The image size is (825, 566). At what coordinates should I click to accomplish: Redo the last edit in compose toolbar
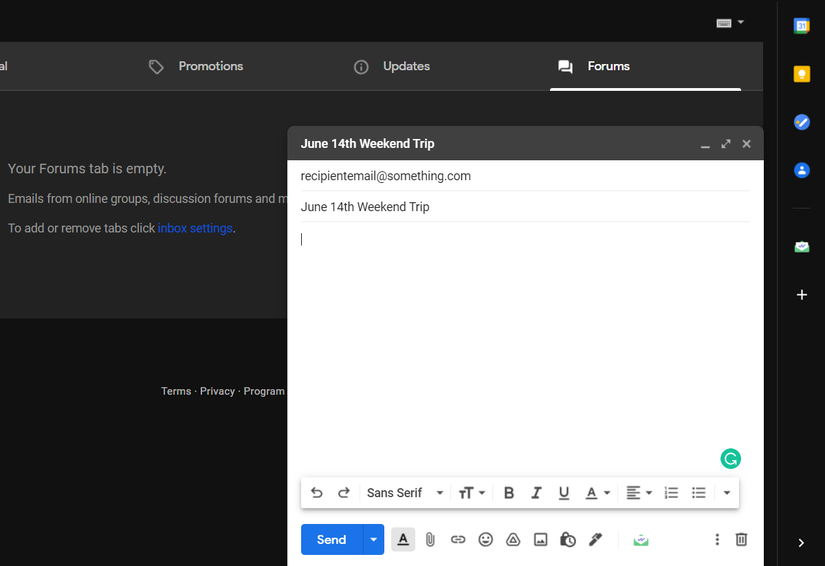click(344, 493)
